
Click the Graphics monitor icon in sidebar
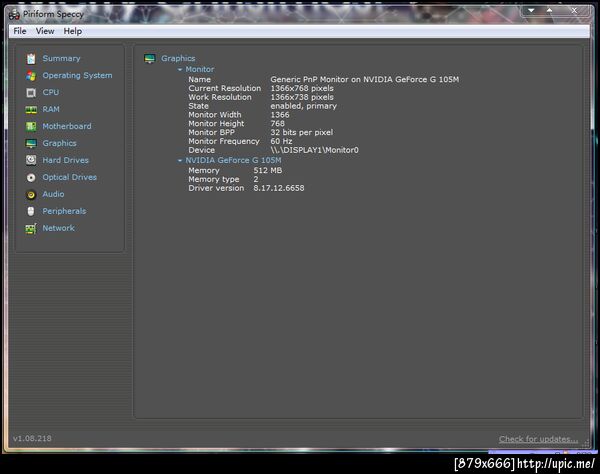(31, 143)
